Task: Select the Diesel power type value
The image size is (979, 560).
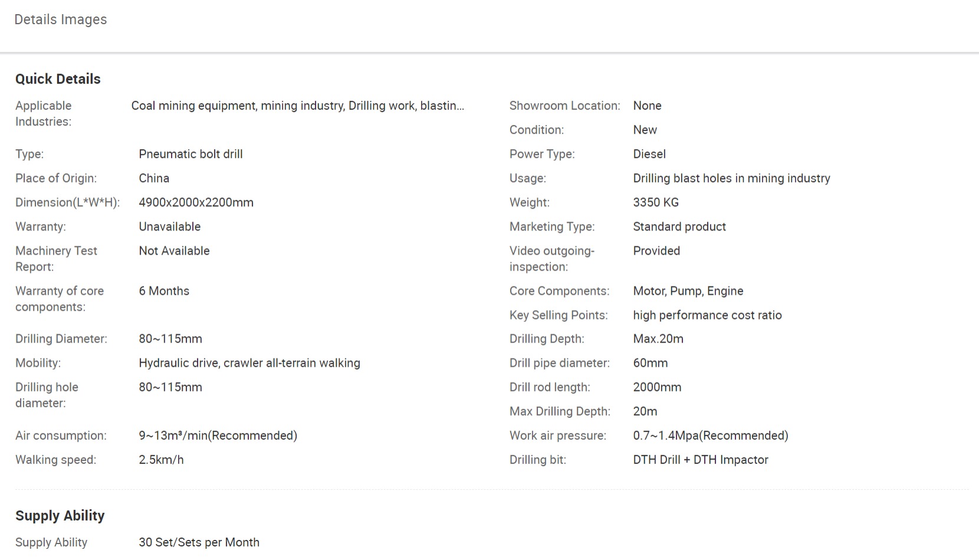Action: [x=649, y=154]
